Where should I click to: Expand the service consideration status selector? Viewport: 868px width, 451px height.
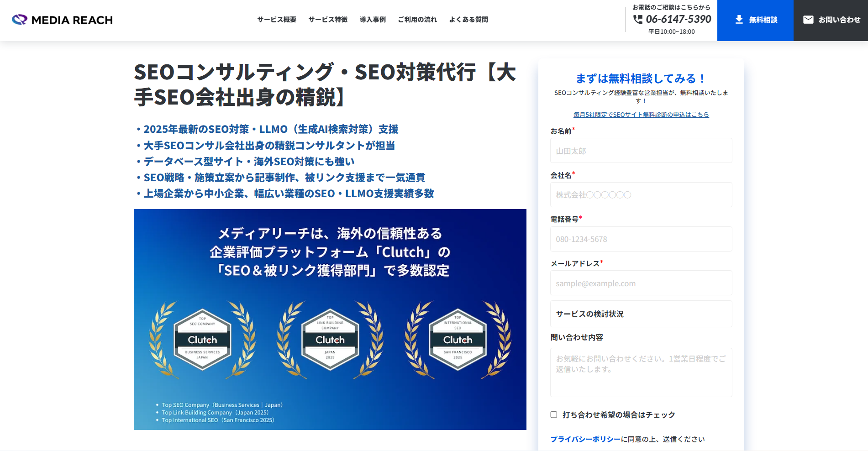(641, 314)
